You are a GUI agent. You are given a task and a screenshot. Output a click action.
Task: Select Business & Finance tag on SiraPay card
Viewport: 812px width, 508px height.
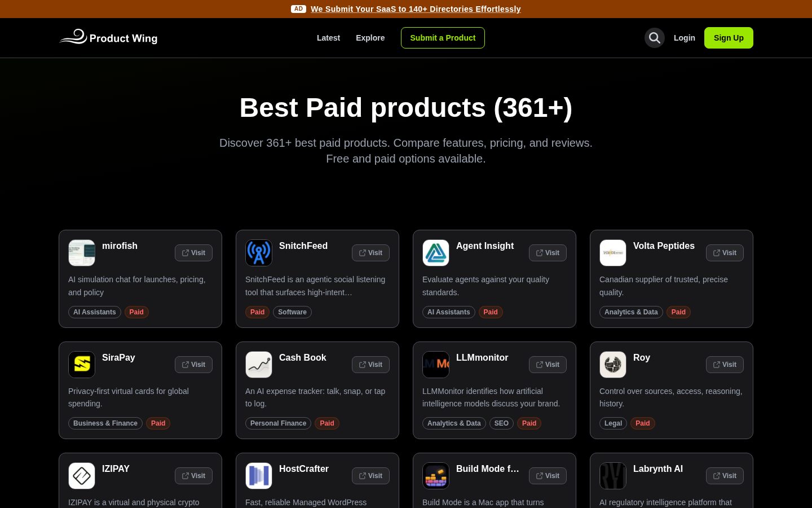[x=105, y=423]
